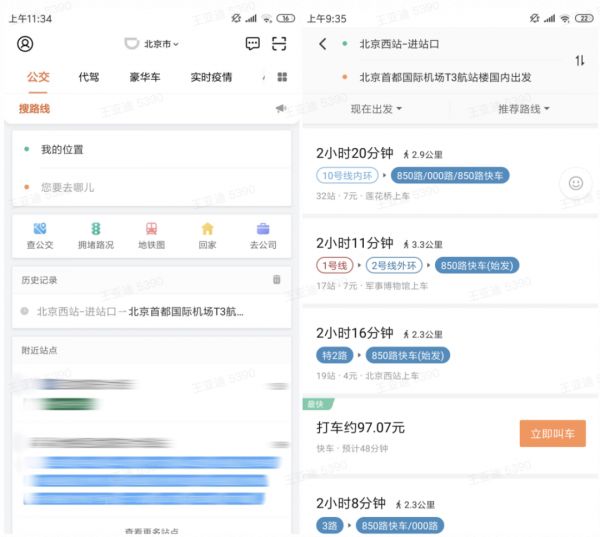This screenshot has height=537, width=600.
Task: Open the four-square grid menu icon
Action: [x=282, y=77]
